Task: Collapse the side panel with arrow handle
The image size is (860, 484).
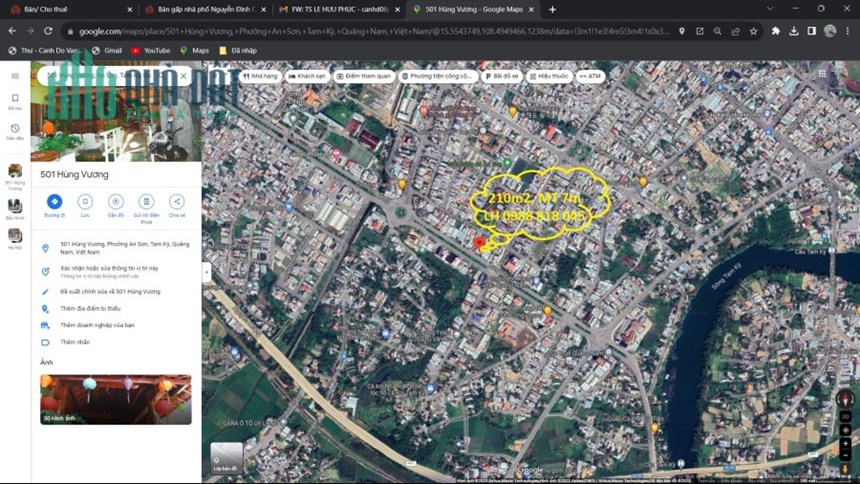Action: tap(207, 272)
